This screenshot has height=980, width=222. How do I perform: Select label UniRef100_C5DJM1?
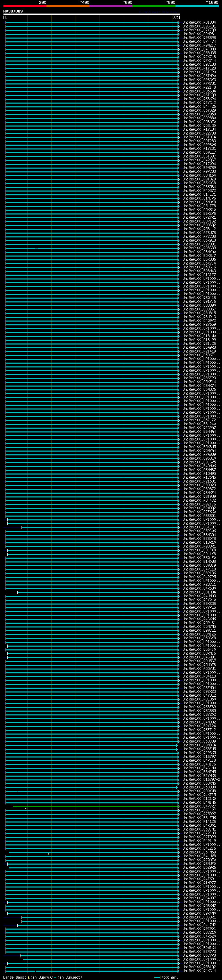(x=199, y=829)
